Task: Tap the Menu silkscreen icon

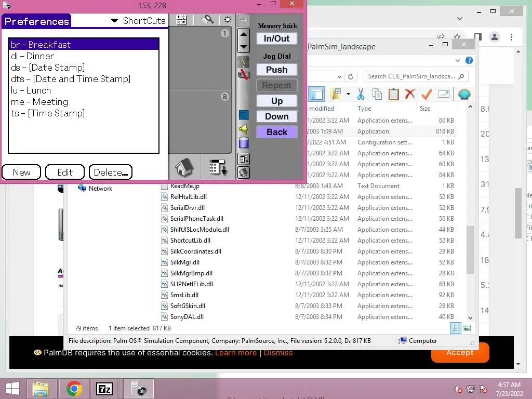Action: click(x=218, y=167)
